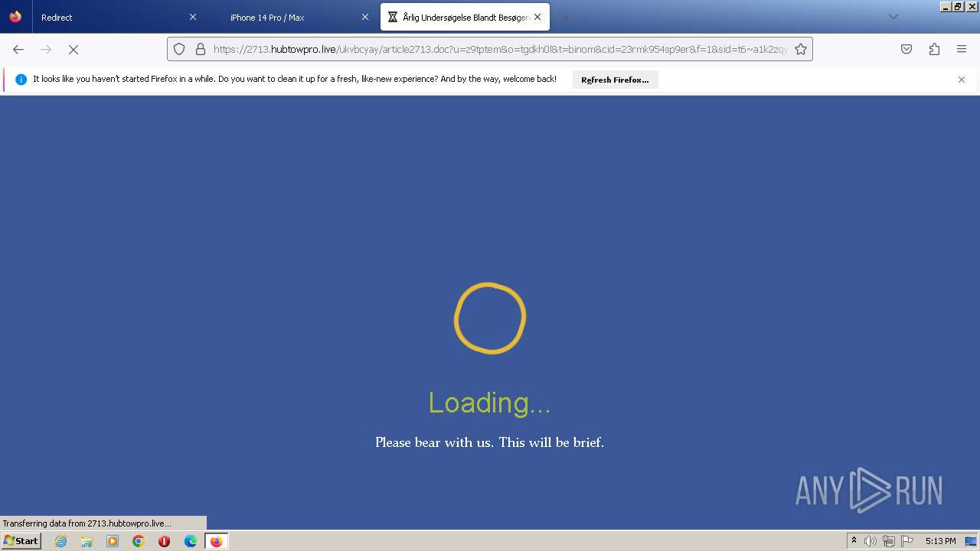The image size is (980, 551).
Task: Close the Redirect tab
Action: 193,17
